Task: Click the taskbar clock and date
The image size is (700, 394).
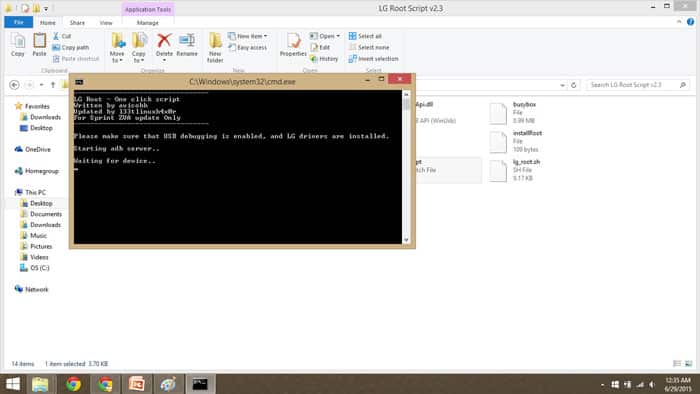Action: (678, 384)
